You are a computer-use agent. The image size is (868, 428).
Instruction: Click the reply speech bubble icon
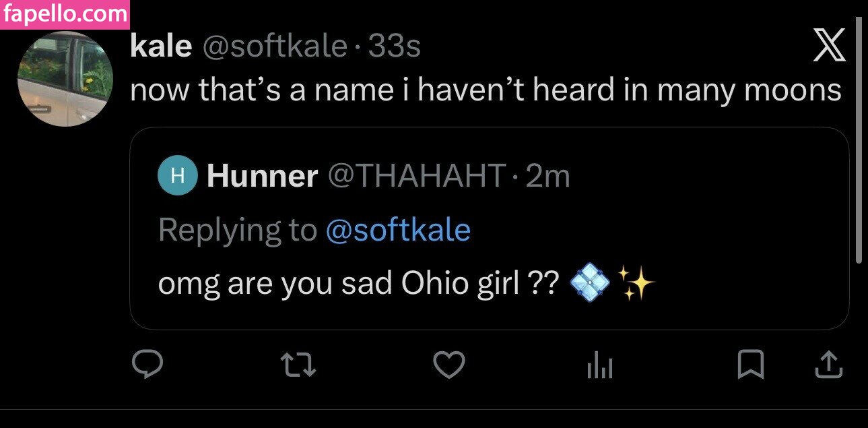click(x=147, y=365)
